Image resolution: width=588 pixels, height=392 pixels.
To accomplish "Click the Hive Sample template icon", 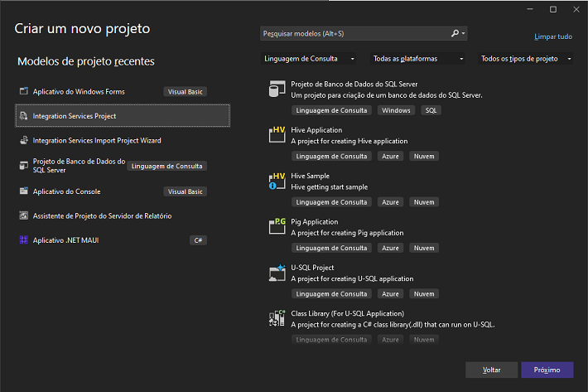I will tap(277, 181).
